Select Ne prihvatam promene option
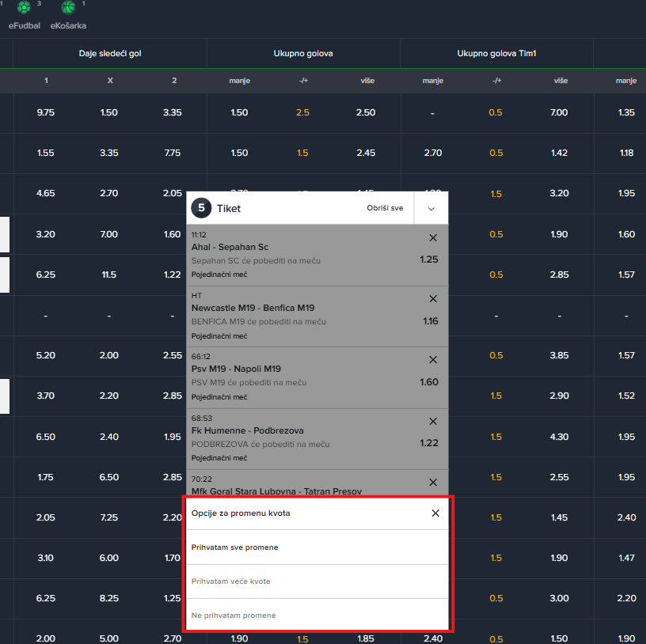The height and width of the screenshot is (644, 646). coord(234,616)
